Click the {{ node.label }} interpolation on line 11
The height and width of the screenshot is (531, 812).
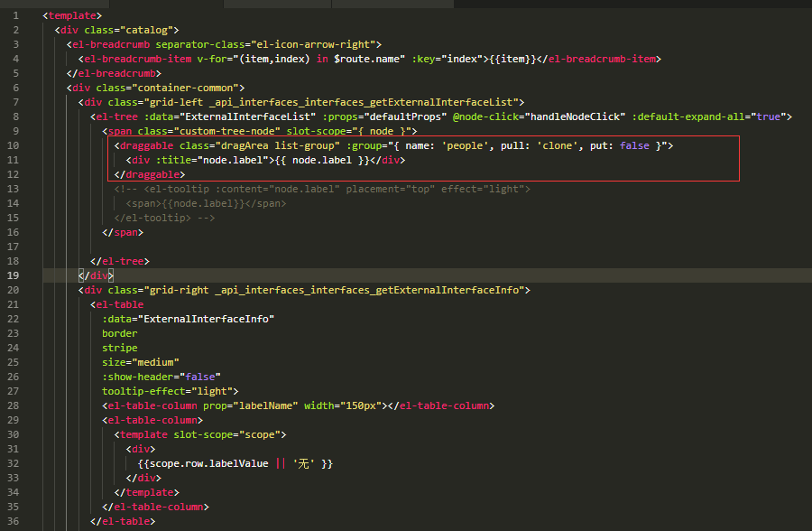[x=322, y=160]
